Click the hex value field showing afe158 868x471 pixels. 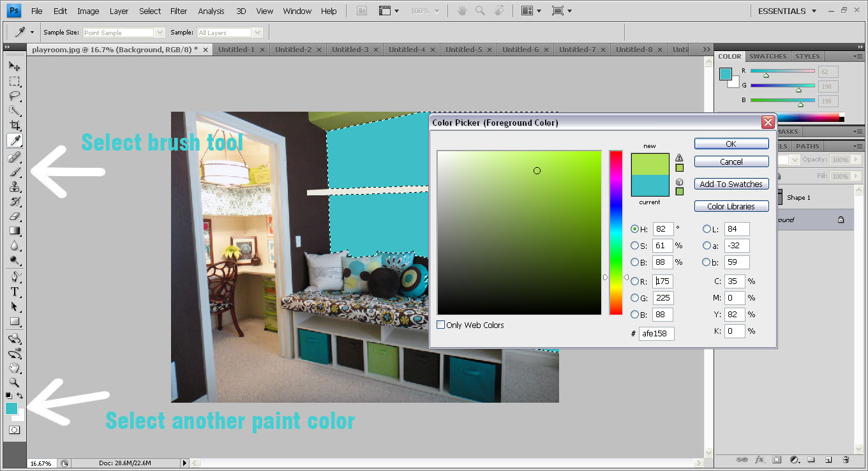(656, 333)
